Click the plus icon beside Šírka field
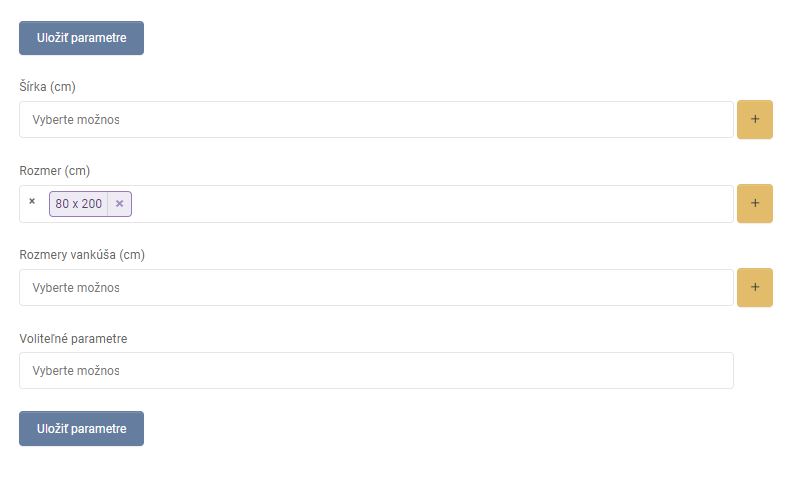786x477 pixels. [x=754, y=120]
